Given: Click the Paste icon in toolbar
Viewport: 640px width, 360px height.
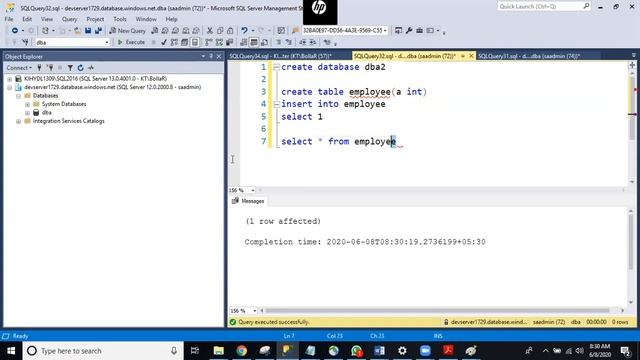Looking at the screenshot, I should coord(230,31).
